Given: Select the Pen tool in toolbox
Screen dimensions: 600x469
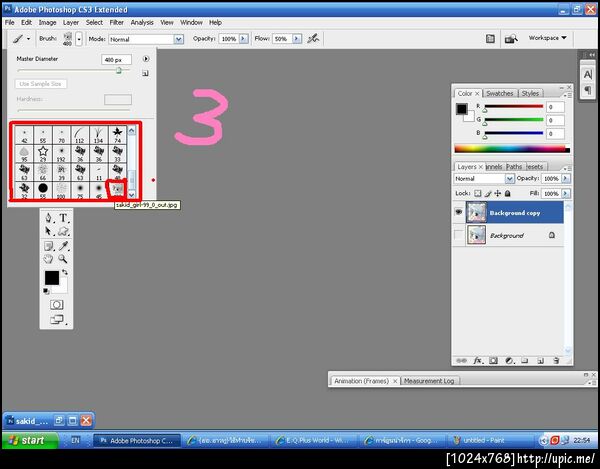Looking at the screenshot, I should coord(48,218).
